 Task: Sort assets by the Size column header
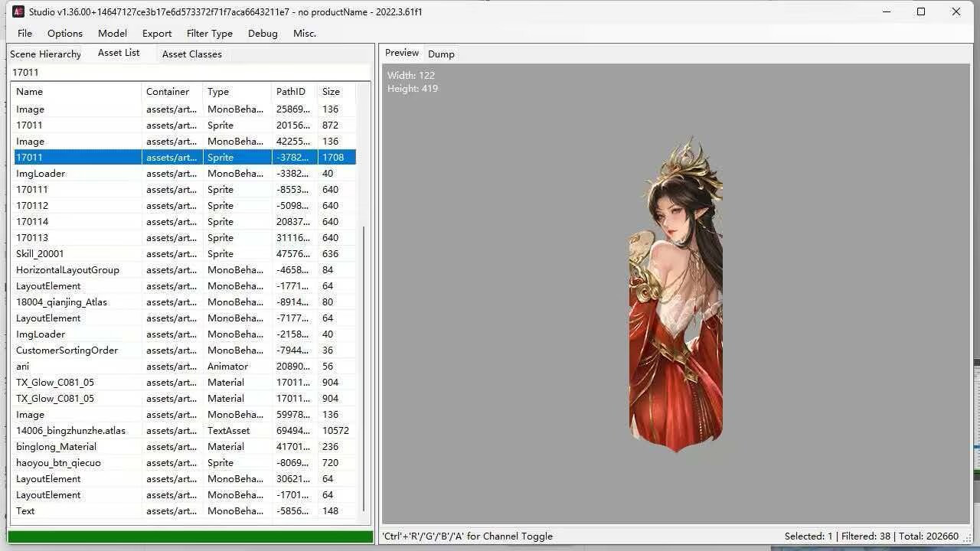point(336,91)
